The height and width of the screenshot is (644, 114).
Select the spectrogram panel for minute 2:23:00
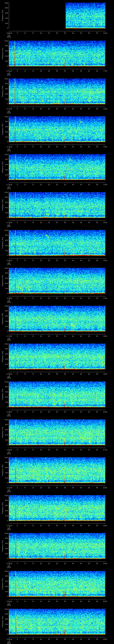(57, 546)
